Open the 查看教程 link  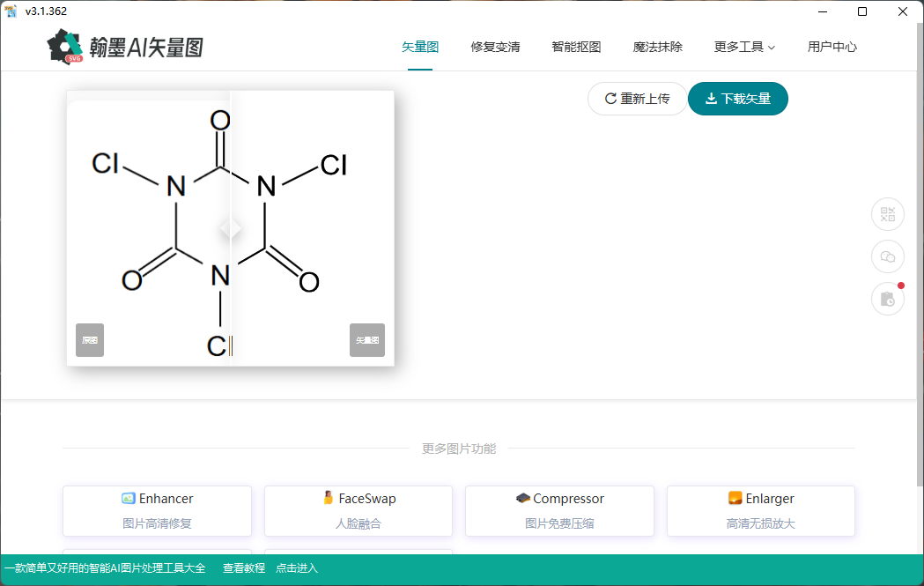[243, 568]
